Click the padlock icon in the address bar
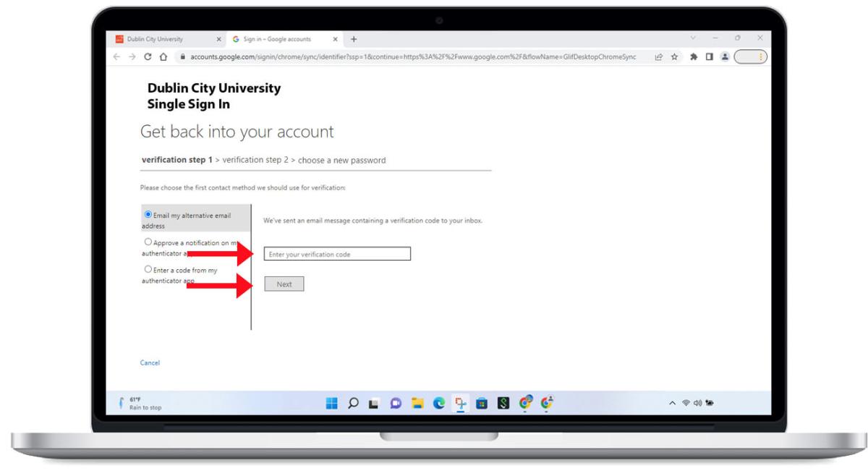This screenshot has width=868, height=471. (183, 56)
